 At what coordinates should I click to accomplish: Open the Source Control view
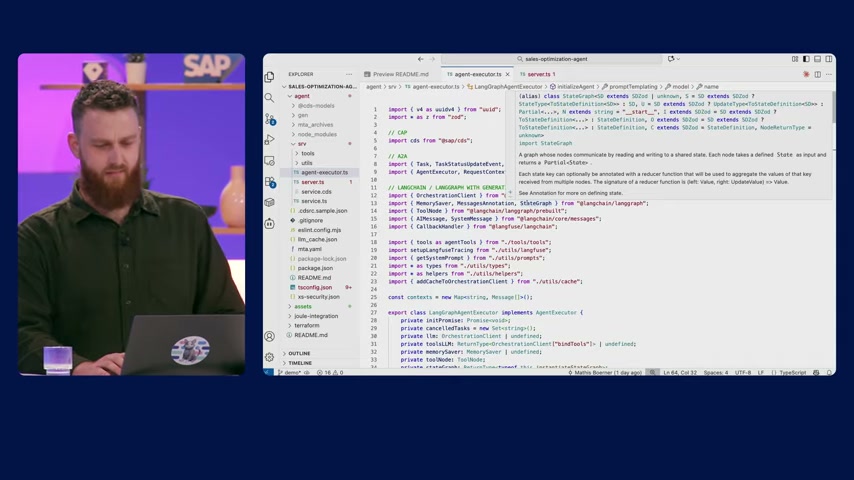point(270,119)
